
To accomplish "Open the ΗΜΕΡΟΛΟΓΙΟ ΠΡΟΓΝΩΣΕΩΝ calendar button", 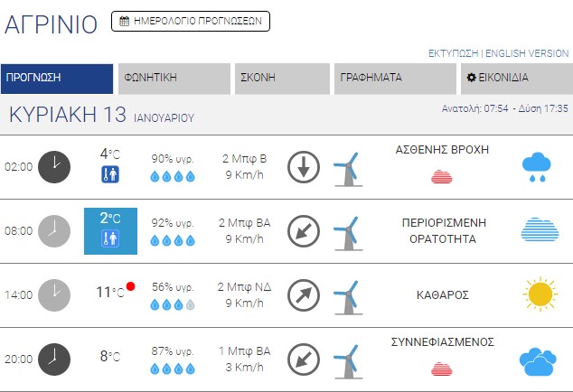I will (x=190, y=21).
